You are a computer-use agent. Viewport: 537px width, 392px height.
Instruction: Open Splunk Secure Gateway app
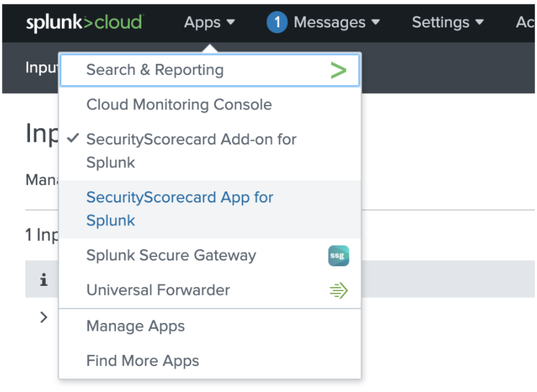tap(210, 255)
